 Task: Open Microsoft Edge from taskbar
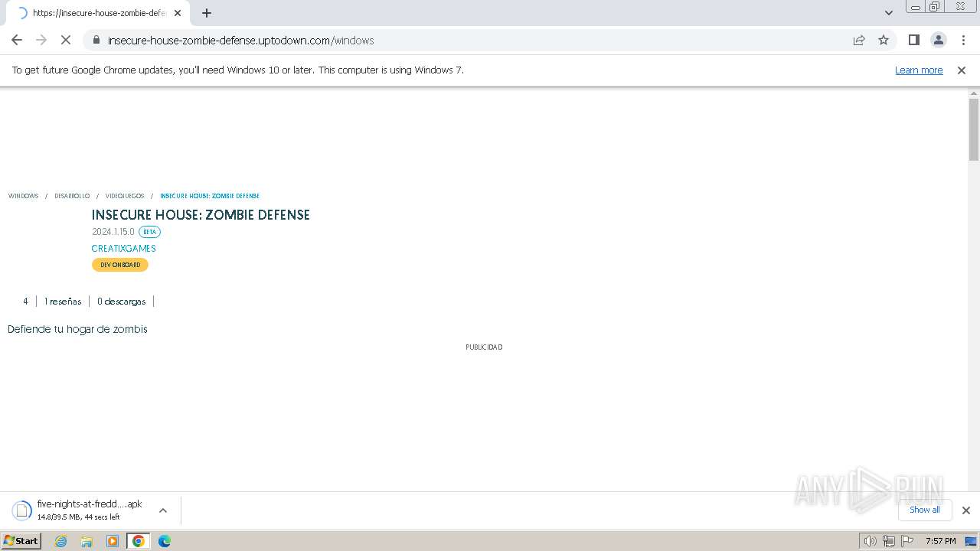click(164, 541)
